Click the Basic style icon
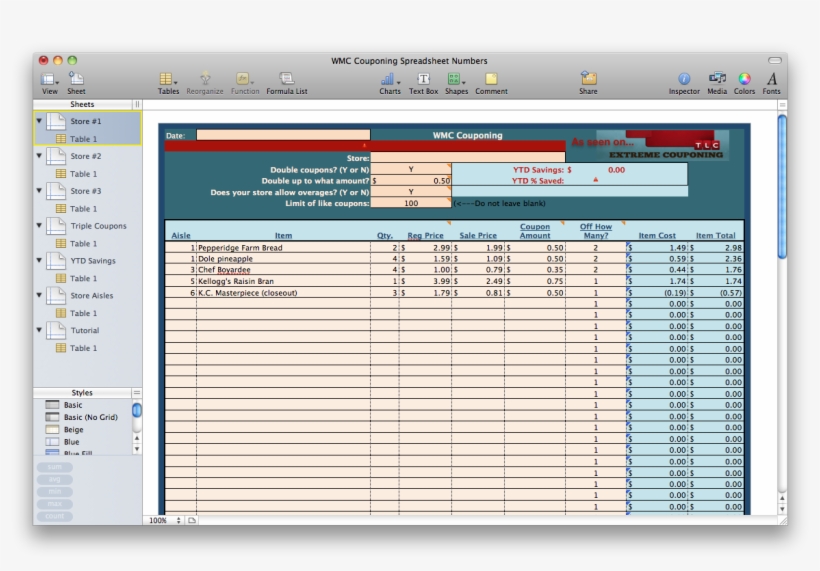Viewport: 820px width, 571px height. (x=52, y=405)
